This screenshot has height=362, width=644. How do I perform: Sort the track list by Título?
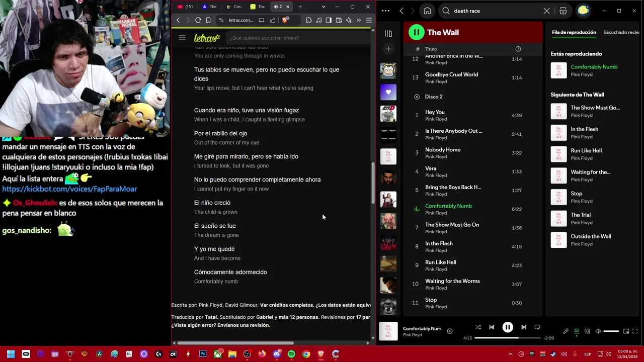click(x=431, y=49)
